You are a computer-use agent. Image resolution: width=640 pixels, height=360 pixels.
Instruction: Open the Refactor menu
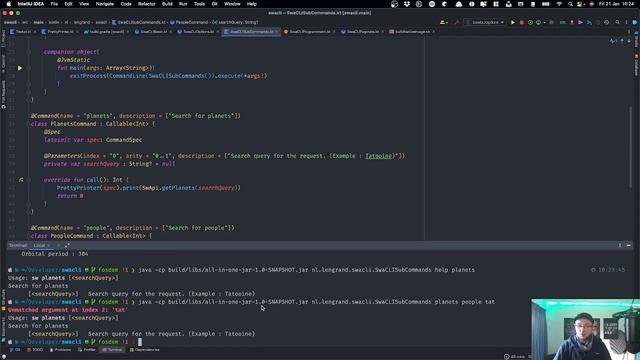pos(147,4)
